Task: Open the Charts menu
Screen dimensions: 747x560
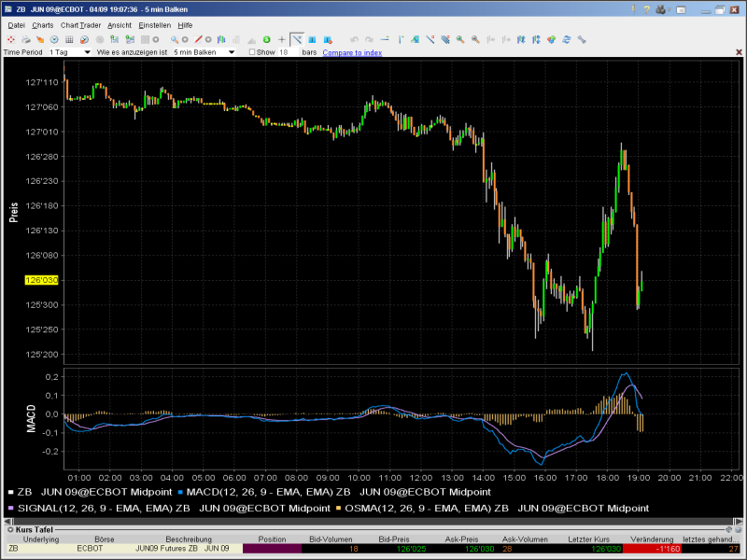Action: 42,25
